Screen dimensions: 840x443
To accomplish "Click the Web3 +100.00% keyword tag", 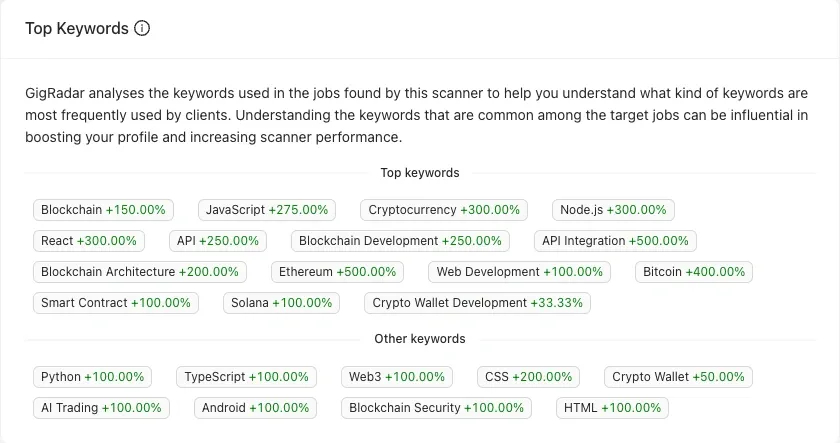I will coord(397,377).
